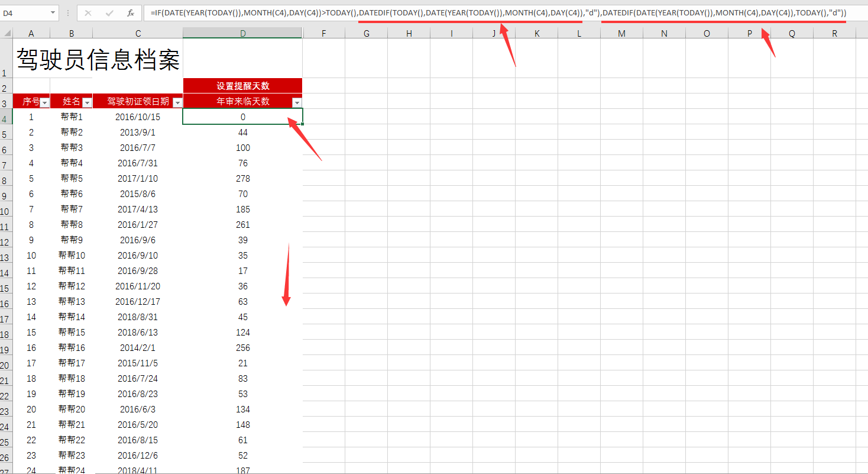Image resolution: width=868 pixels, height=474 pixels.
Task: Select column H header
Action: (x=409, y=34)
